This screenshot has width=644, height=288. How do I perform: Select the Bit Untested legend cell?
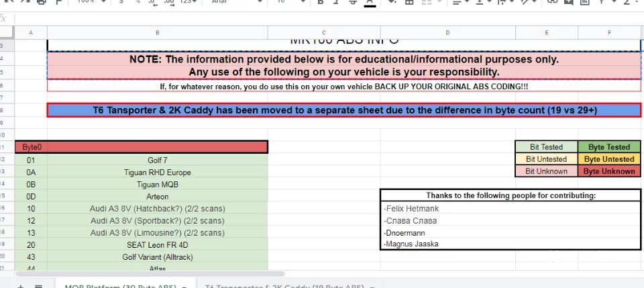[x=547, y=159]
